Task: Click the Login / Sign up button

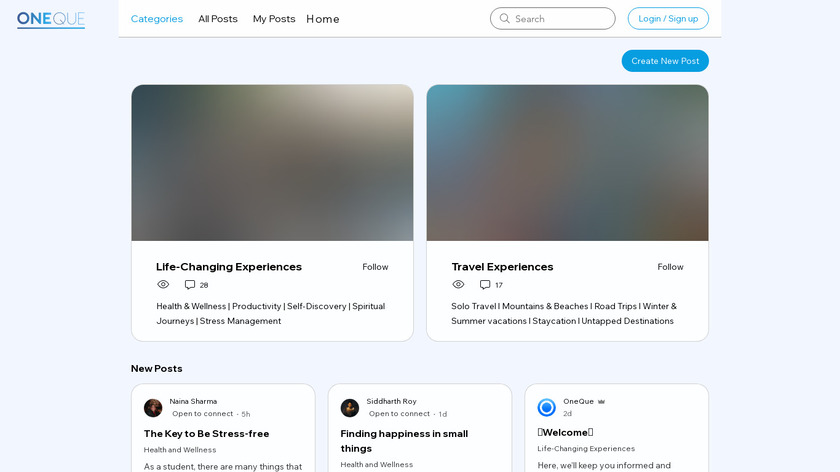Action: (668, 19)
